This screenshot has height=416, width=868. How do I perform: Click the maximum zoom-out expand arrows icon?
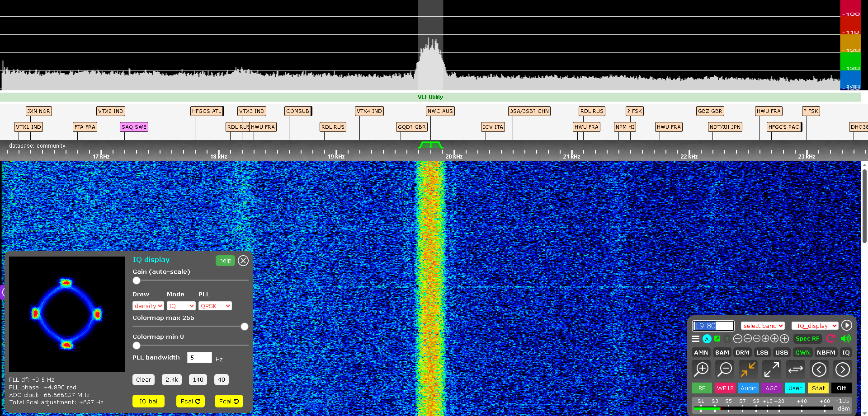tap(772, 369)
